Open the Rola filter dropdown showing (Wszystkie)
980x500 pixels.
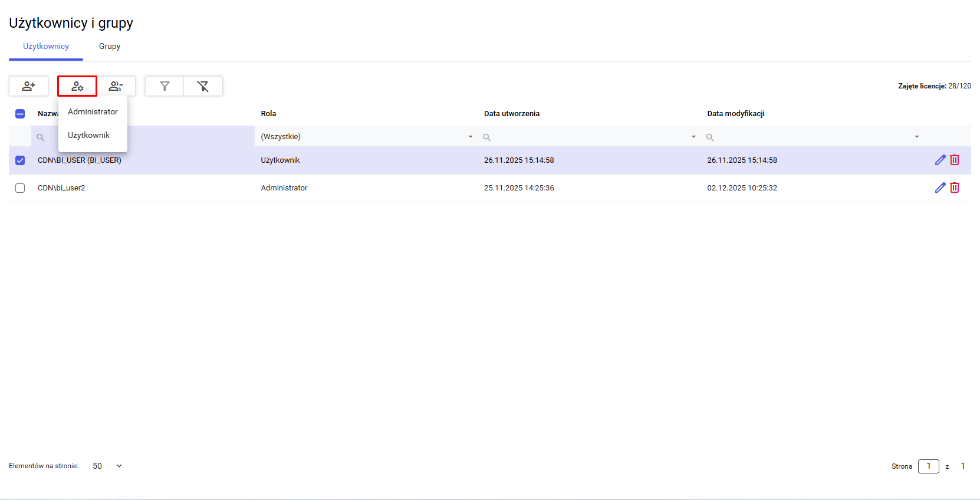pos(366,137)
